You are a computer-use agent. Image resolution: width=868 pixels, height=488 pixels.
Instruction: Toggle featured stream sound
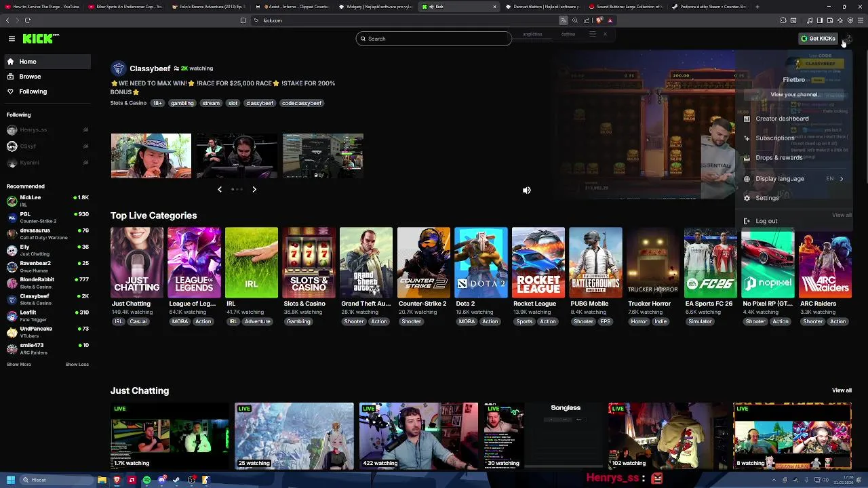(x=527, y=190)
